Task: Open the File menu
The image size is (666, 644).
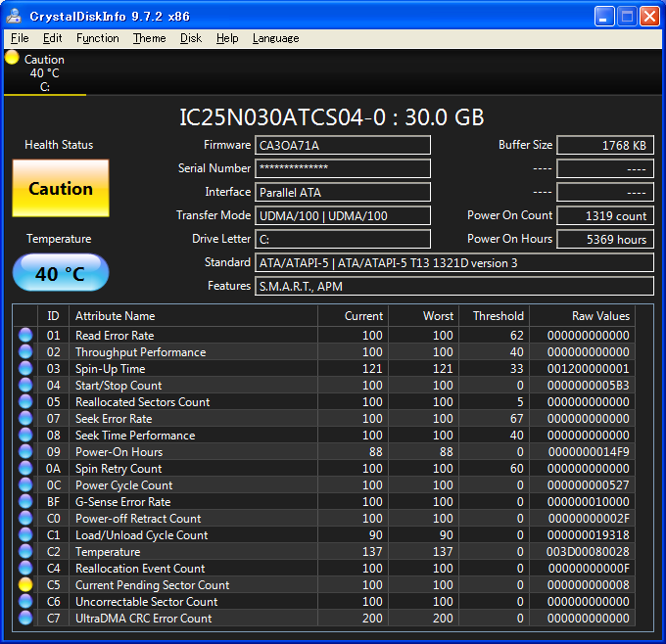Action: tap(20, 38)
